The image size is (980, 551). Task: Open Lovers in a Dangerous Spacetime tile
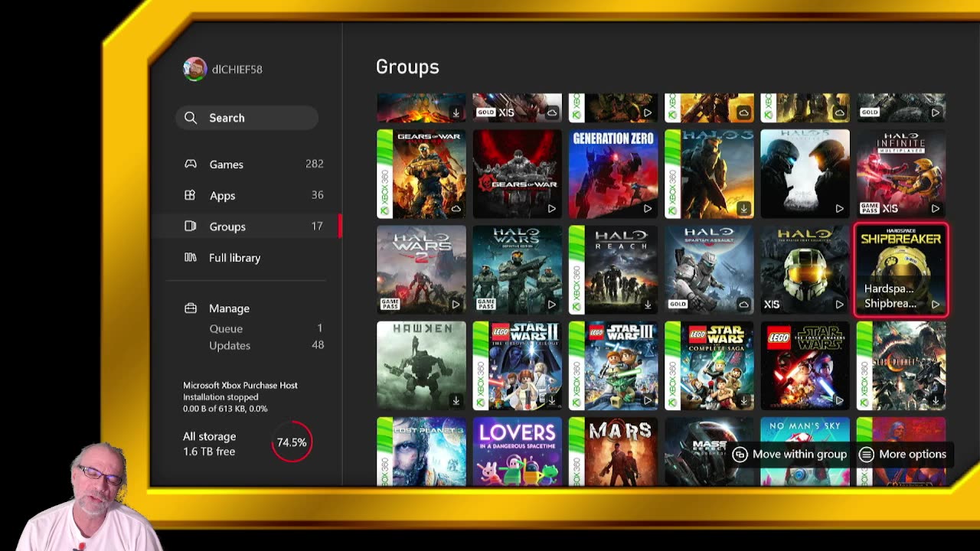pyautogui.click(x=518, y=452)
